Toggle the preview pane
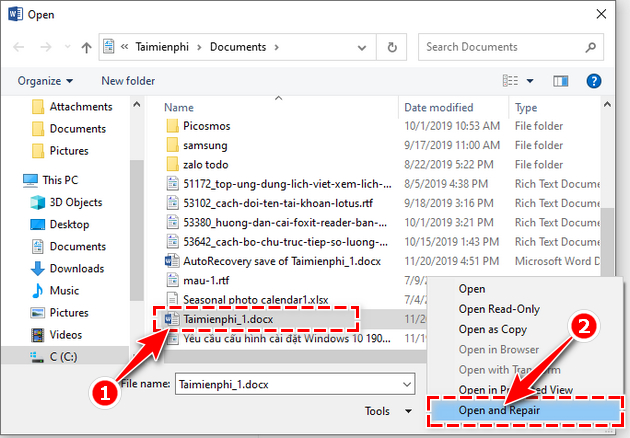 [x=560, y=81]
